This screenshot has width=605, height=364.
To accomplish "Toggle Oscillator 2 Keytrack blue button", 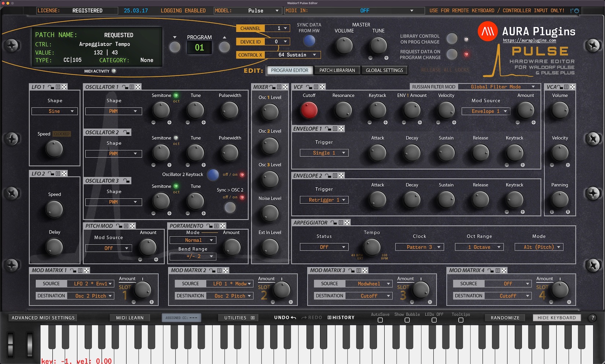I will (x=213, y=175).
